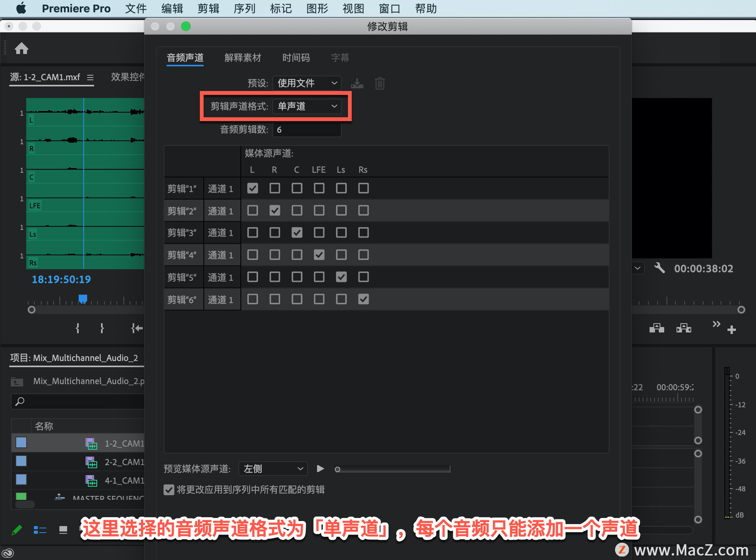Switch to the 解释素材 tab
Viewport: 756px width, 560px height.
tap(243, 58)
